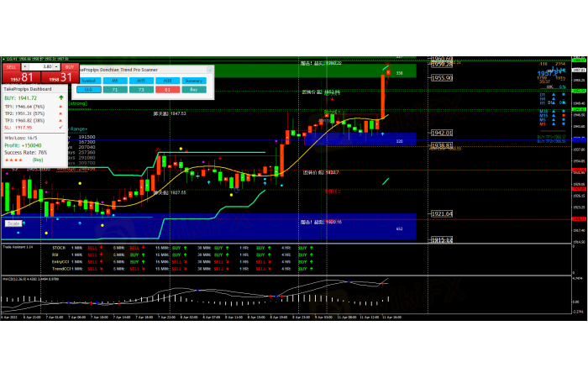Click STOCH 1 MIN red sell arrow
This screenshot has height=378, width=588.
[x=99, y=248]
